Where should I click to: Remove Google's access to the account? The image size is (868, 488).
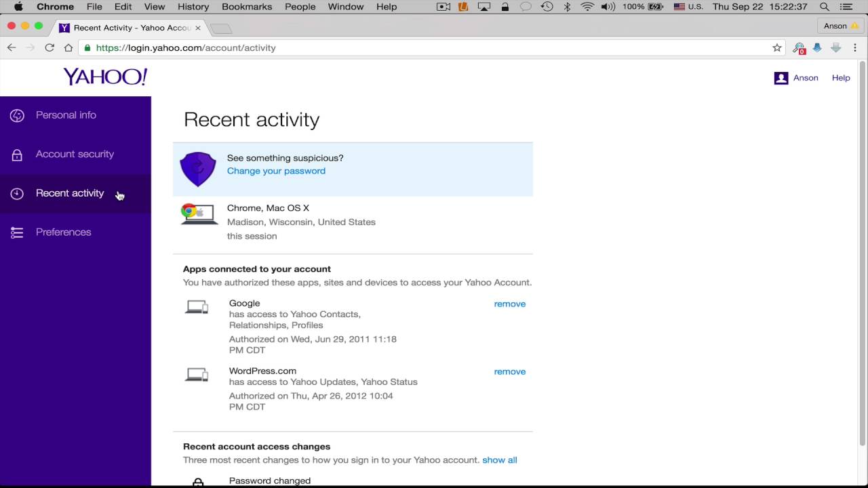point(509,304)
